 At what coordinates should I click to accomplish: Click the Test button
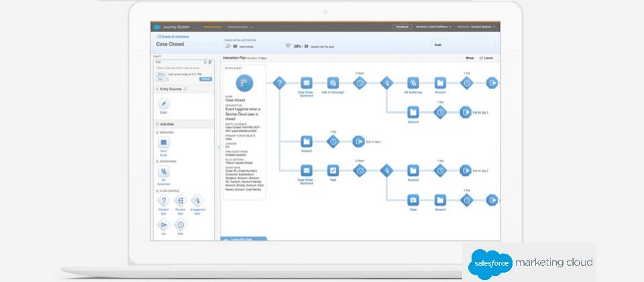(160, 79)
